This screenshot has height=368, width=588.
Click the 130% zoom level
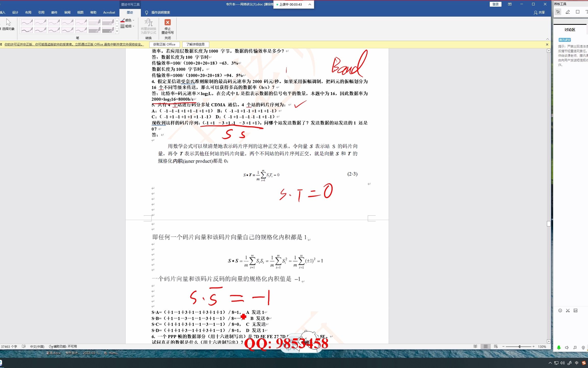point(542,347)
